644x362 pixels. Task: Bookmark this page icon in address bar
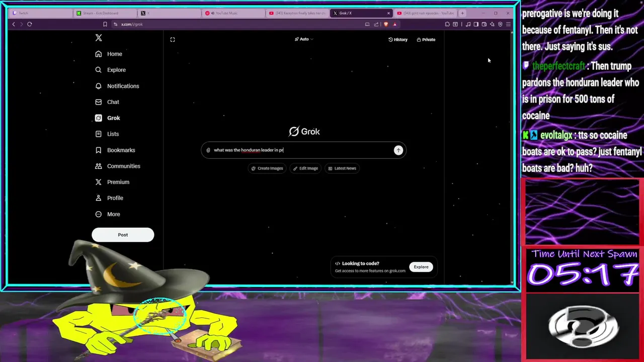pyautogui.click(x=105, y=24)
